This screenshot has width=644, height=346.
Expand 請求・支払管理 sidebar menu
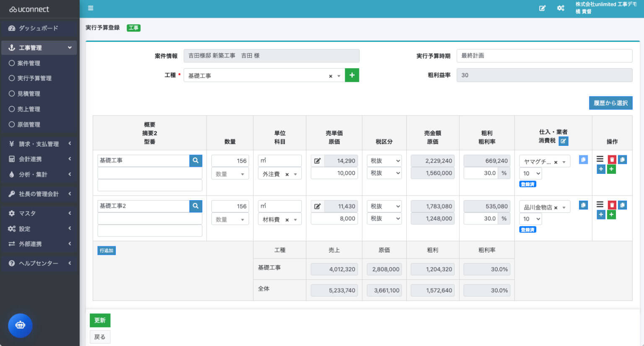[x=39, y=144]
